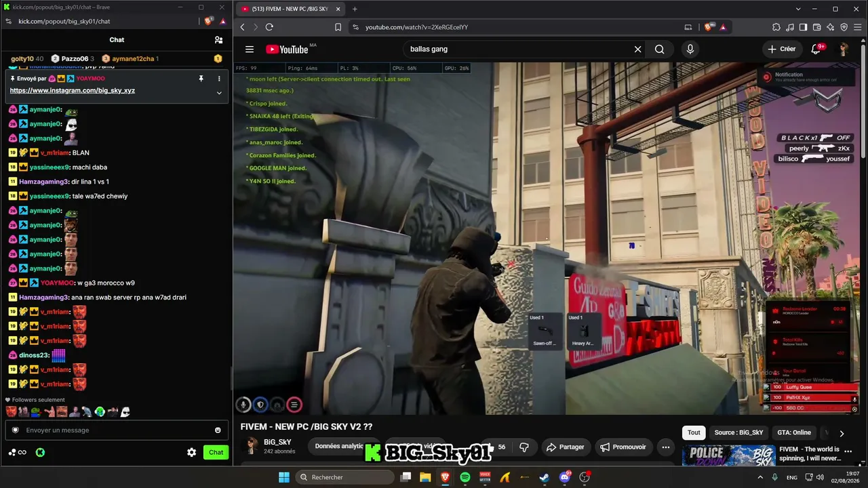Open Brave Leo AI assistant icon

point(831,27)
